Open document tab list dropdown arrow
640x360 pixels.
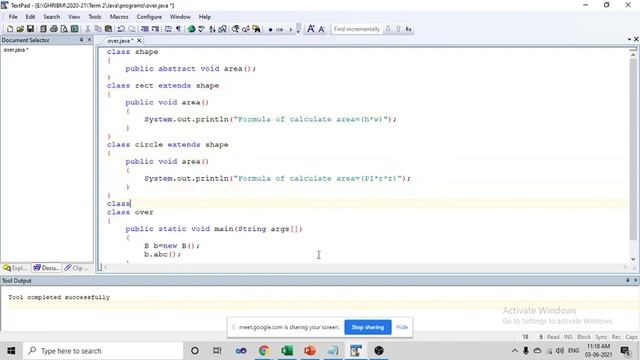(x=629, y=39)
